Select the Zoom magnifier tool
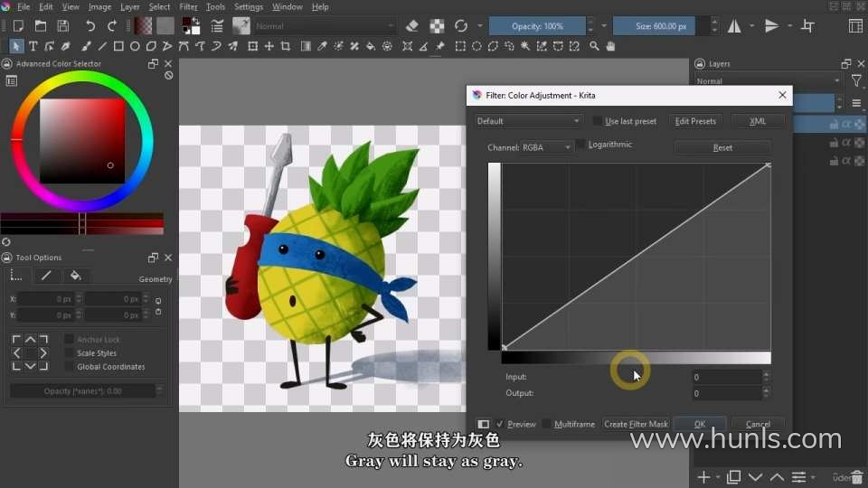Image resolution: width=868 pixels, height=488 pixels. coord(594,46)
